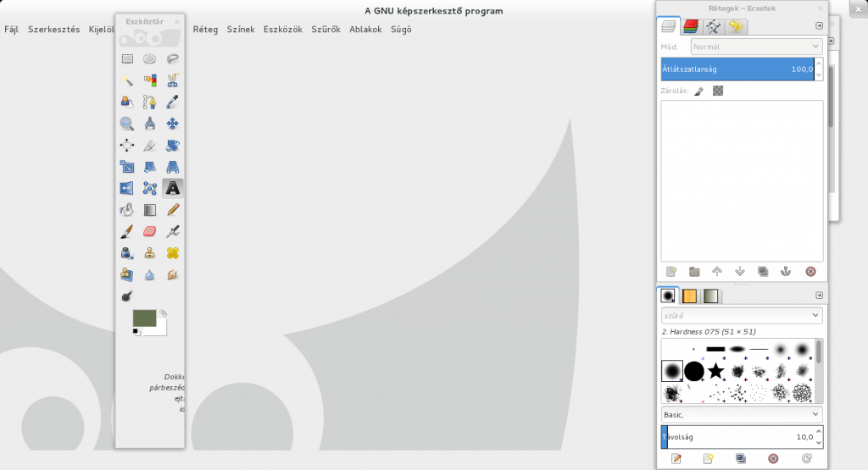Select the Scale tool

coord(127,167)
